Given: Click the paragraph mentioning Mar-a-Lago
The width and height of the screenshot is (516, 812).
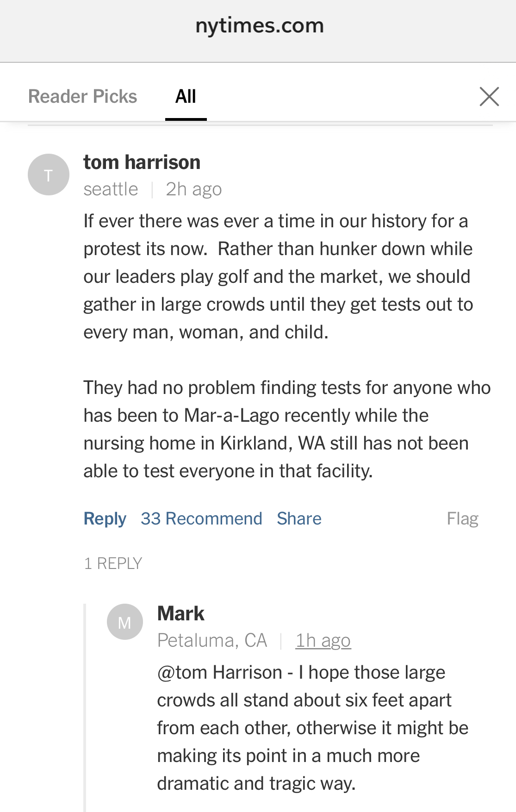Looking at the screenshot, I should click(286, 429).
